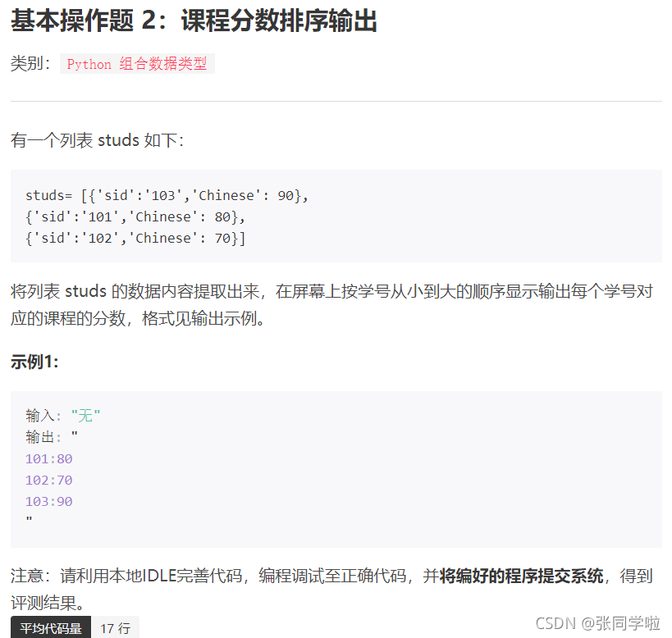This screenshot has width=672, height=638.
Task: Click bold text 将编好的程序提交系统
Action: [x=521, y=576]
